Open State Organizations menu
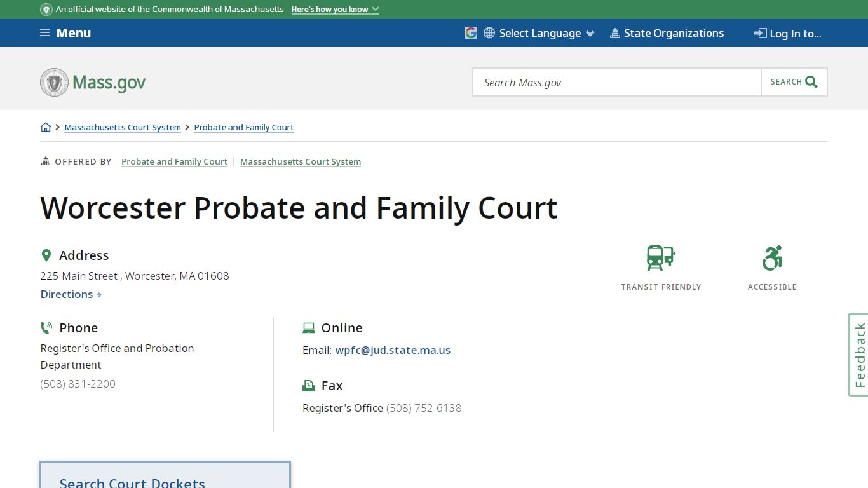 [x=667, y=33]
